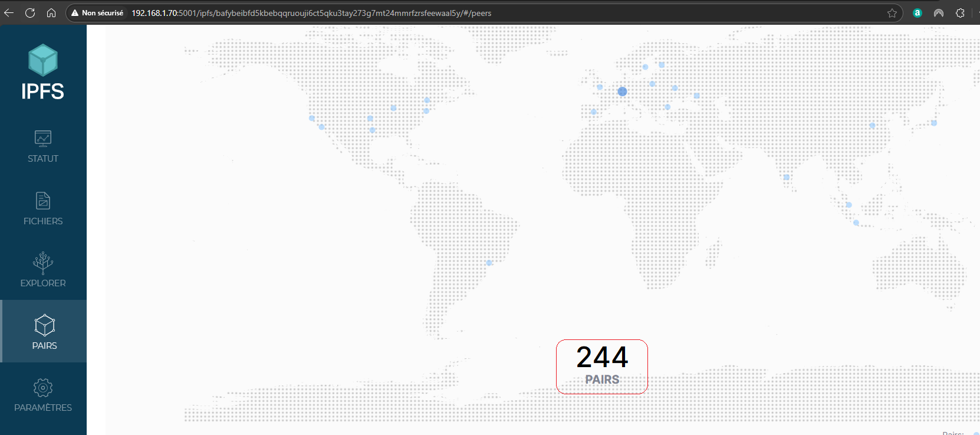Reload the page with the refresh button

[30, 13]
